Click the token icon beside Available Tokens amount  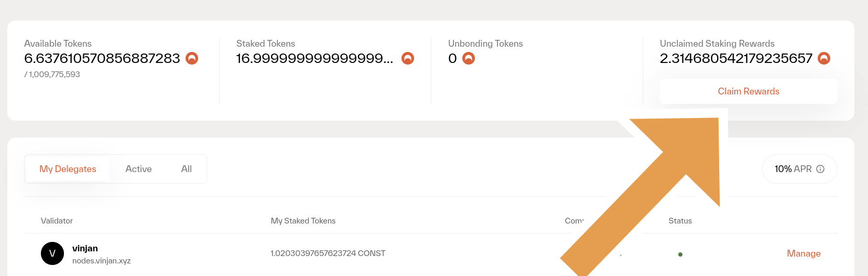tap(192, 58)
